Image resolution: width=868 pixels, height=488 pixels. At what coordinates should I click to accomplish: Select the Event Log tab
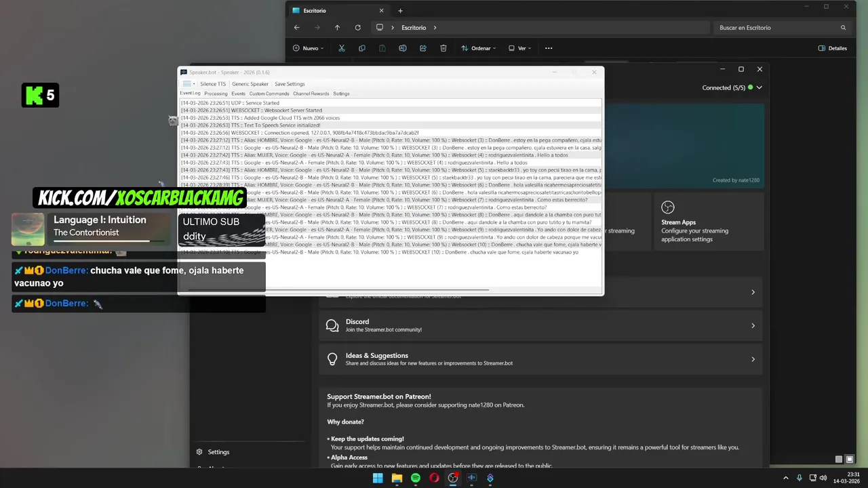(x=190, y=94)
